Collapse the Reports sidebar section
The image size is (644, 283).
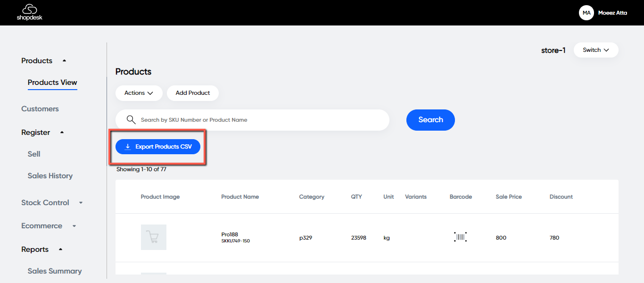pos(60,250)
